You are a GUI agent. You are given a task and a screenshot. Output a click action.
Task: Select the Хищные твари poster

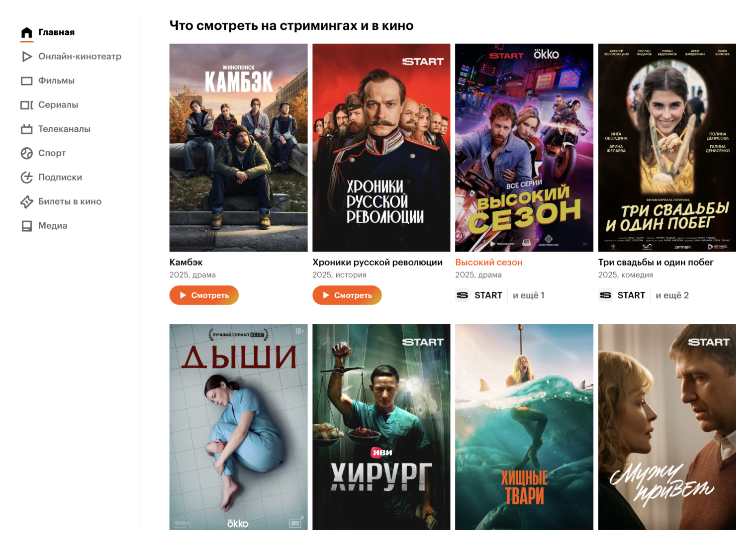point(524,427)
